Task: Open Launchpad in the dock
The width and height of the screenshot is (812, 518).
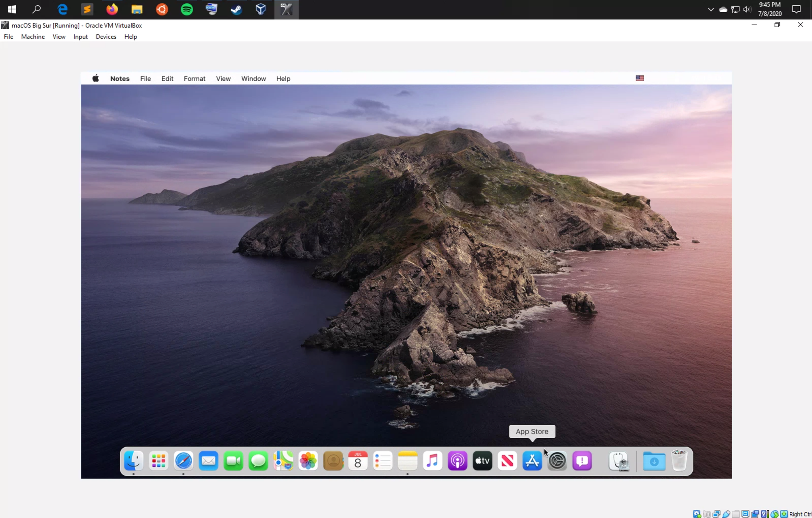Action: tap(158, 460)
